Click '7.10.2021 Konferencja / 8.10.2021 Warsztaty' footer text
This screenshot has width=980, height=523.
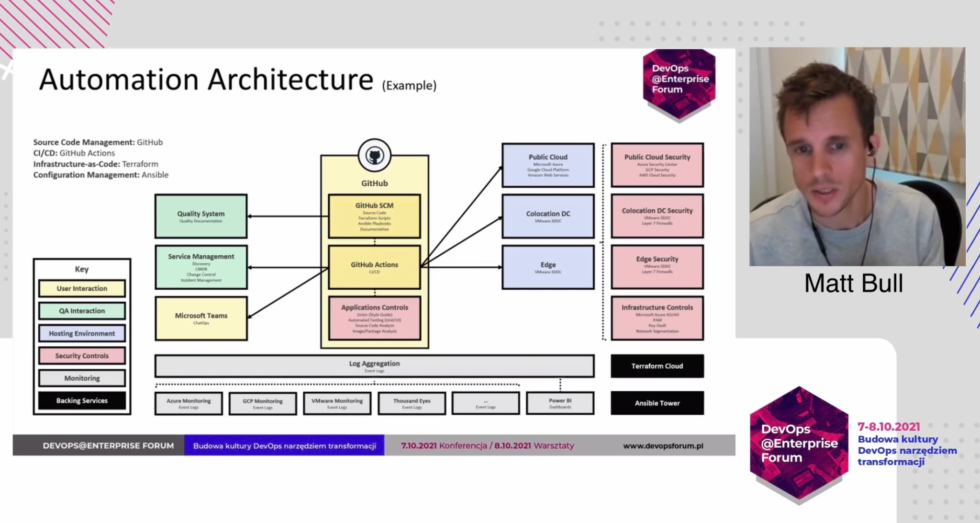[487, 445]
